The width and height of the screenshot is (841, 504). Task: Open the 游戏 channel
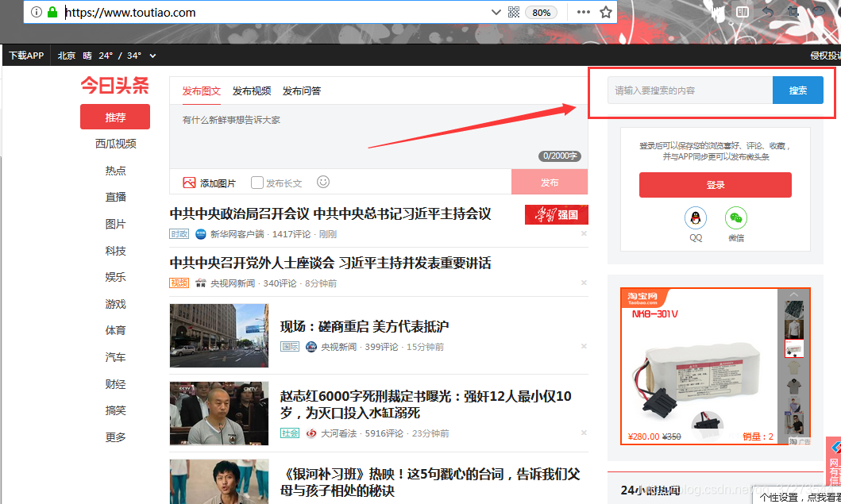click(x=115, y=304)
